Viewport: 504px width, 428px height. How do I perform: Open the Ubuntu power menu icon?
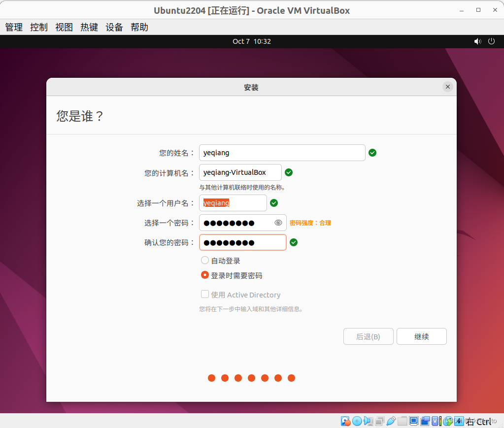tap(492, 41)
